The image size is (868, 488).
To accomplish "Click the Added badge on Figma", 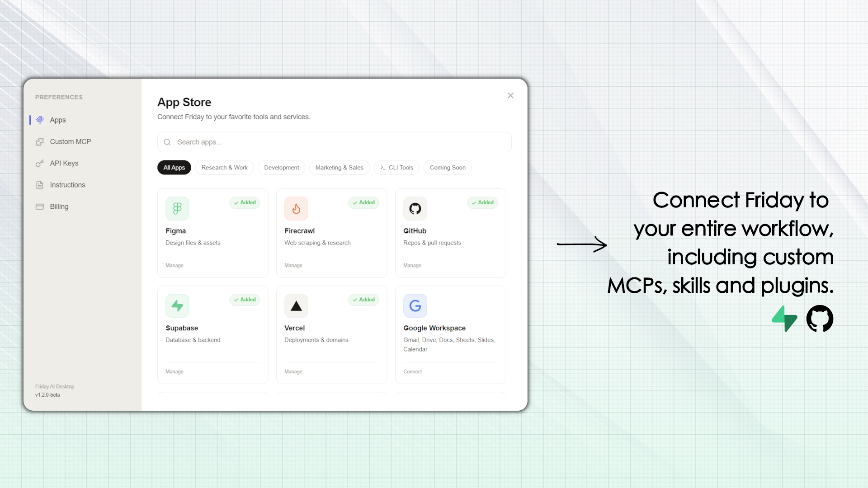I will click(245, 202).
